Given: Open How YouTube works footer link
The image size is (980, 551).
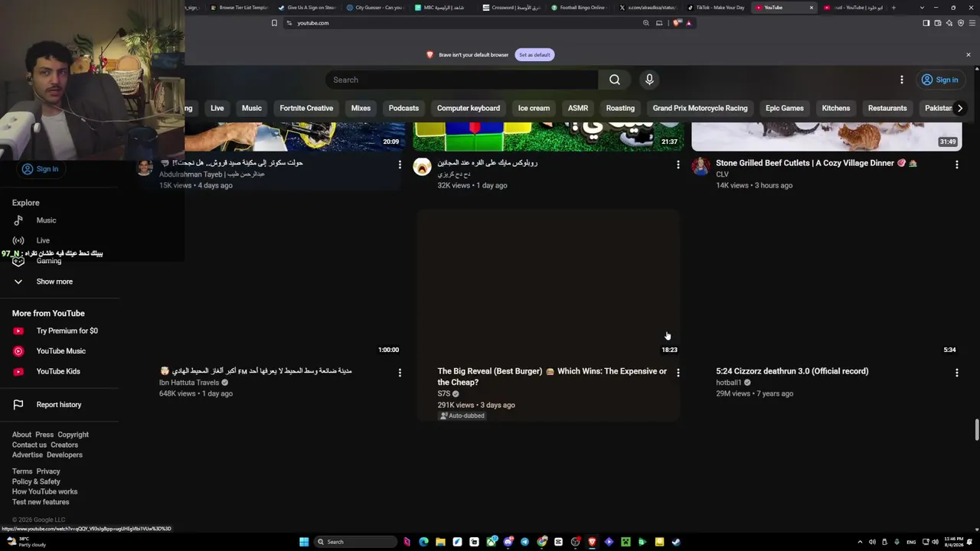Looking at the screenshot, I should (x=44, y=492).
